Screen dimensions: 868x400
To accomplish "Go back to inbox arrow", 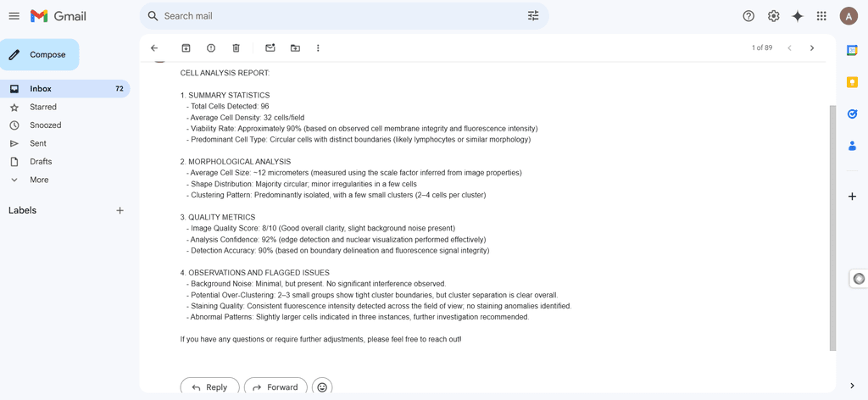I will point(154,48).
